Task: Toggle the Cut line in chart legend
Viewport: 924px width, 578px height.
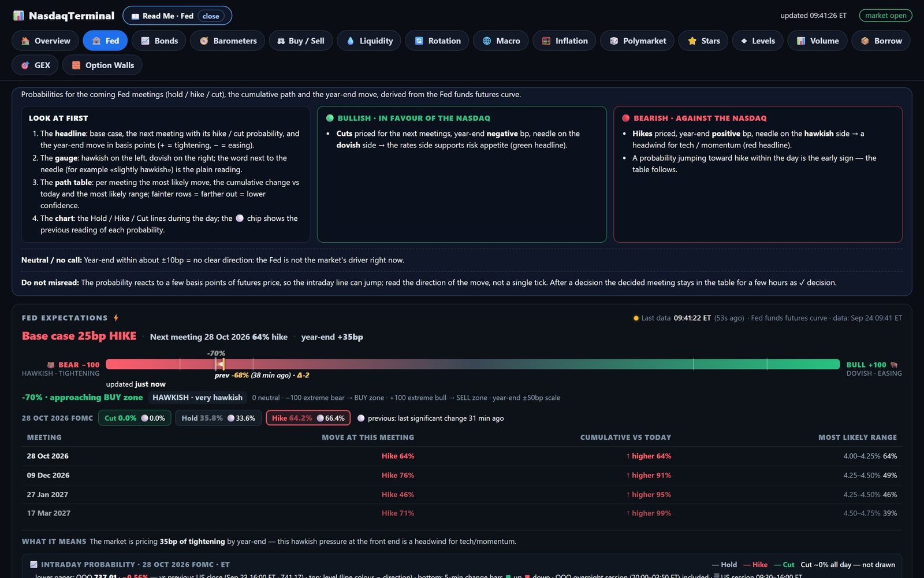Action: pyautogui.click(x=784, y=565)
